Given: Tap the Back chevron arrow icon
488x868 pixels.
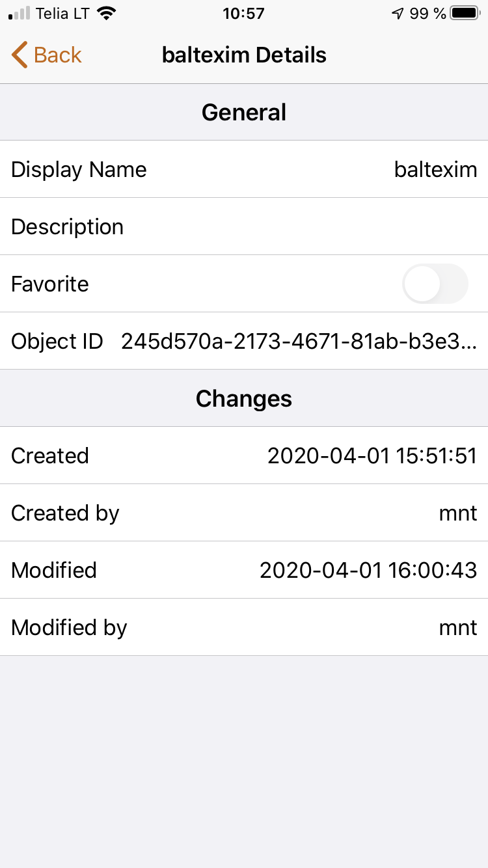Looking at the screenshot, I should tap(20, 55).
